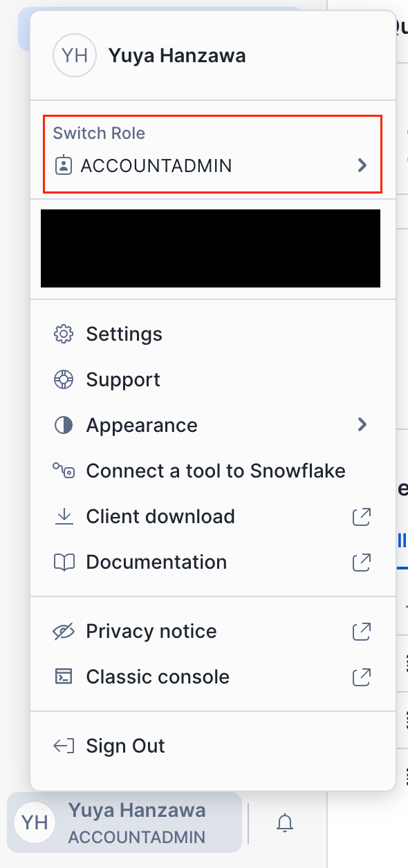
Task: Open Client download external link arrow
Action: tap(362, 516)
